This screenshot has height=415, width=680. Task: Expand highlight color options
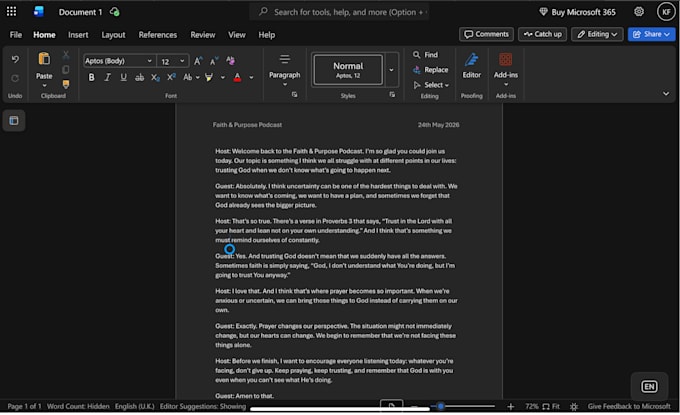(x=222, y=78)
